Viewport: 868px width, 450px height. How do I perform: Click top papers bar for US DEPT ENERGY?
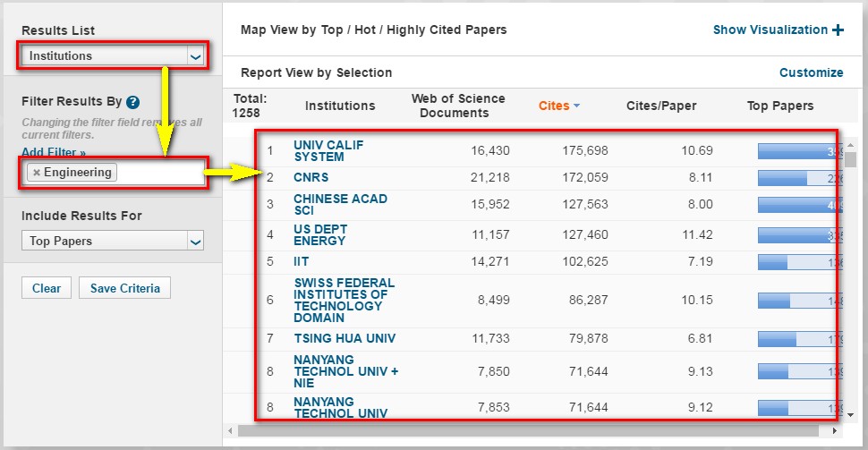point(799,235)
